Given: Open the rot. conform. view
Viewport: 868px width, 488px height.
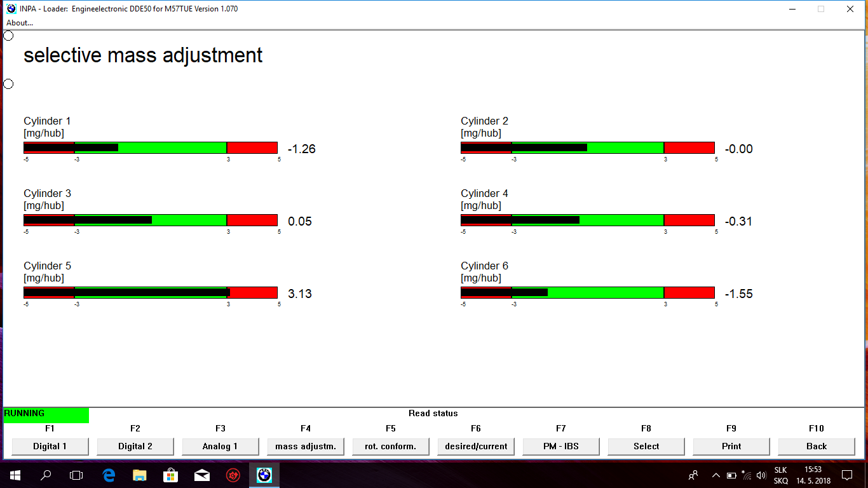Looking at the screenshot, I should (391, 446).
